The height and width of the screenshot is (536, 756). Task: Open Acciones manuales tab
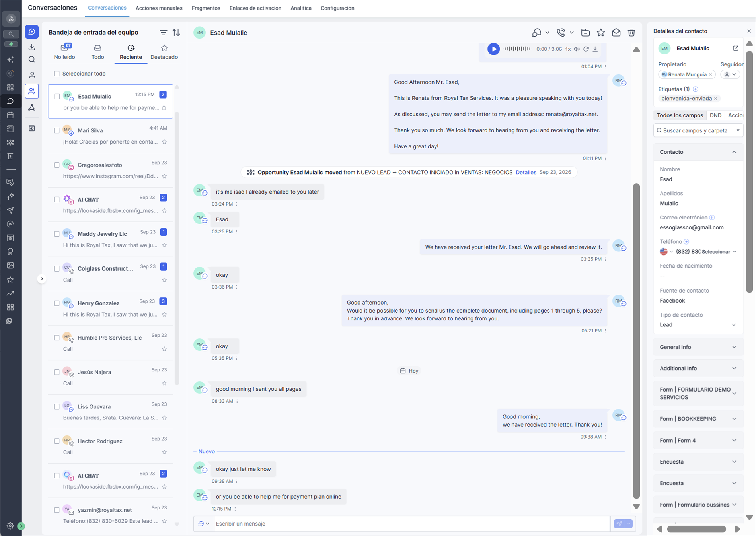point(159,8)
